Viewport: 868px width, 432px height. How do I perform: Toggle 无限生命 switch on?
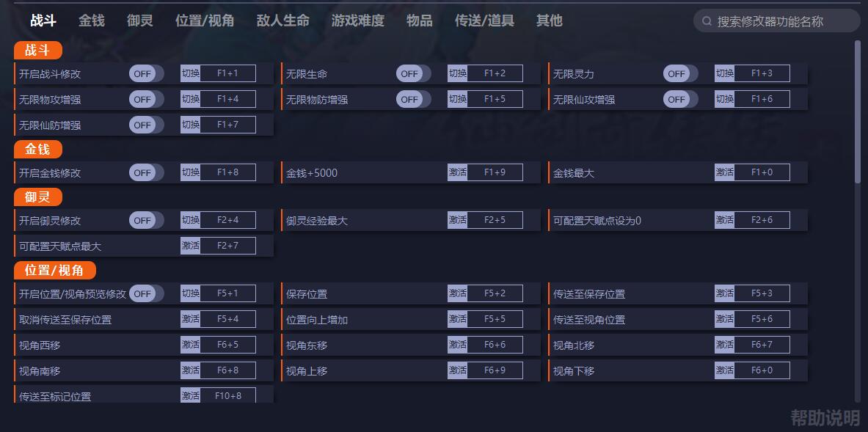[413, 73]
